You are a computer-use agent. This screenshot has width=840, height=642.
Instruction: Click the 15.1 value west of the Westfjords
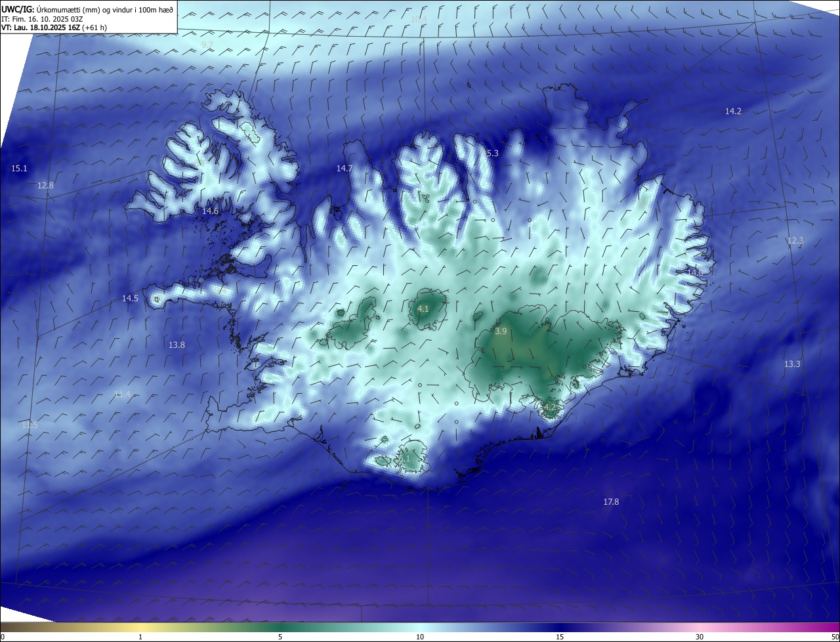pos(19,169)
